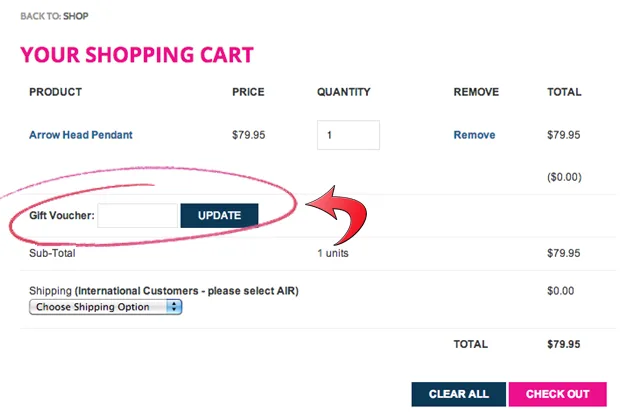
Task: Open the Arrow Head Pendant product link
Action: 80,135
